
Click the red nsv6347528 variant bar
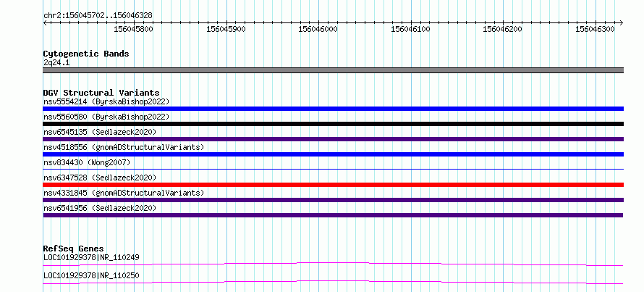point(333,185)
